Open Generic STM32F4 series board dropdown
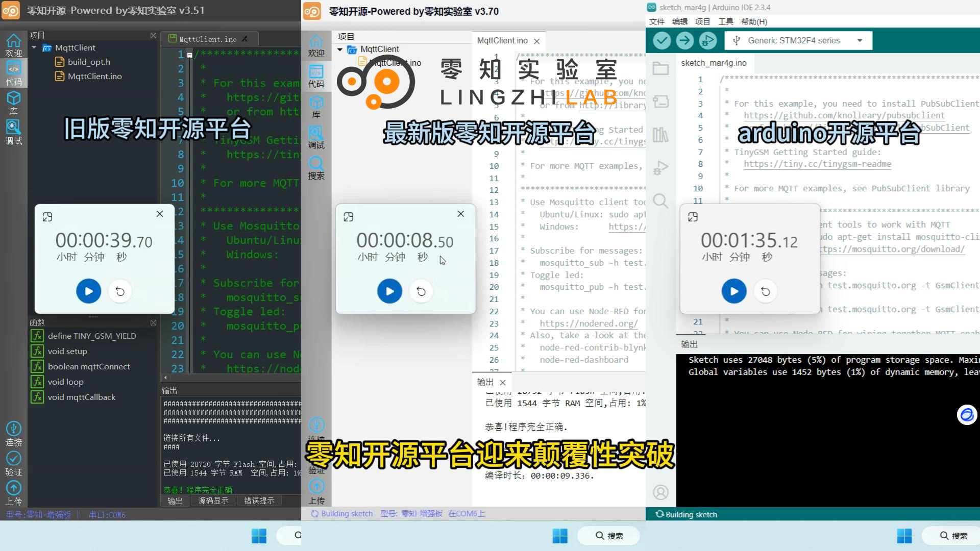The image size is (980, 551). [799, 40]
